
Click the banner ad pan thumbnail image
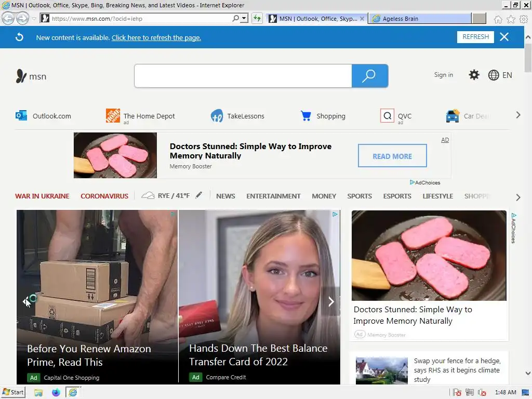[x=115, y=155]
